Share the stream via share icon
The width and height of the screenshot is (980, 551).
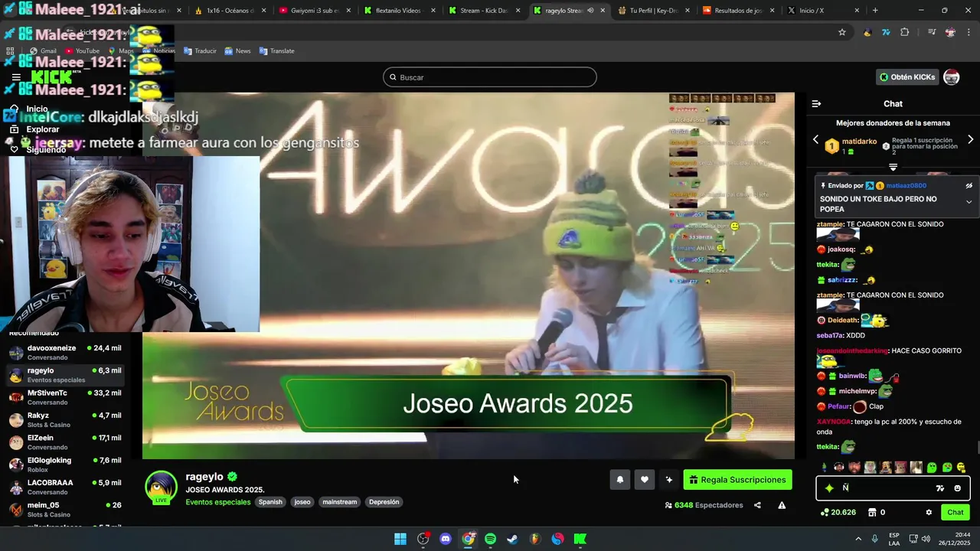[x=757, y=505]
